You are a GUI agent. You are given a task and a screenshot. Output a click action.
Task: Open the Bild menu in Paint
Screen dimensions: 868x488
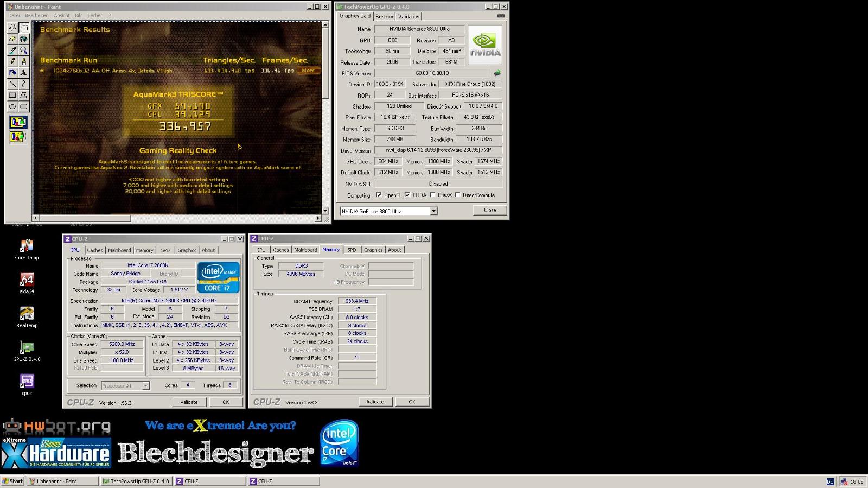(79, 15)
